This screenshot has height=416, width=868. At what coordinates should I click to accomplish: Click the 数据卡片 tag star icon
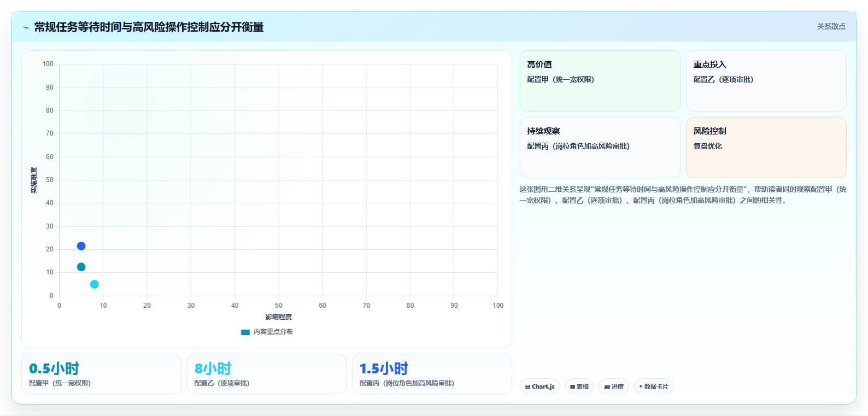click(x=641, y=386)
